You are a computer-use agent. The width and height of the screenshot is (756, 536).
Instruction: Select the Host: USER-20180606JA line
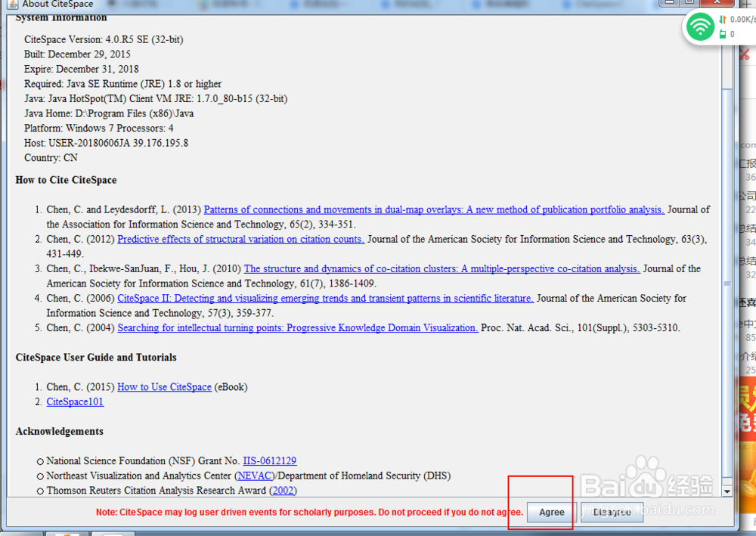pos(106,143)
